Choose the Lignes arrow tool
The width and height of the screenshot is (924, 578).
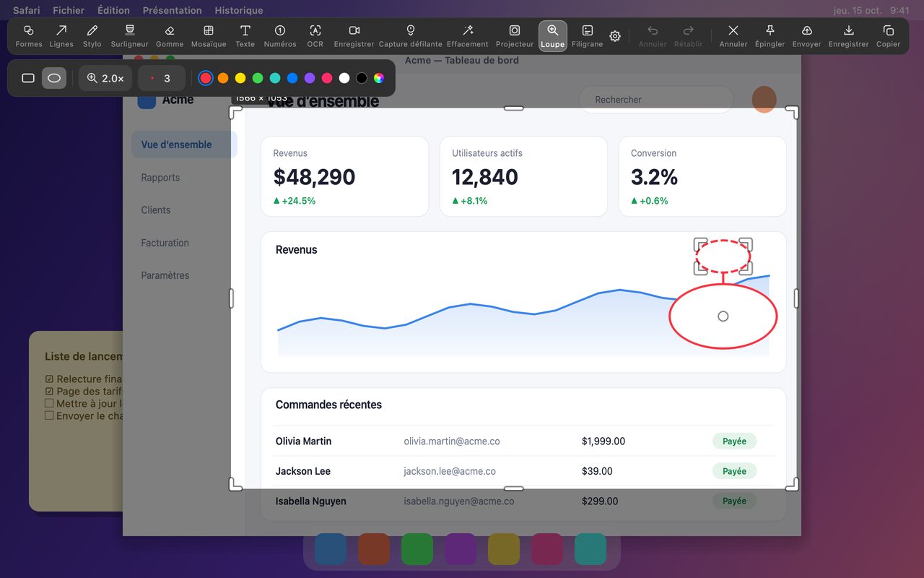pos(61,36)
